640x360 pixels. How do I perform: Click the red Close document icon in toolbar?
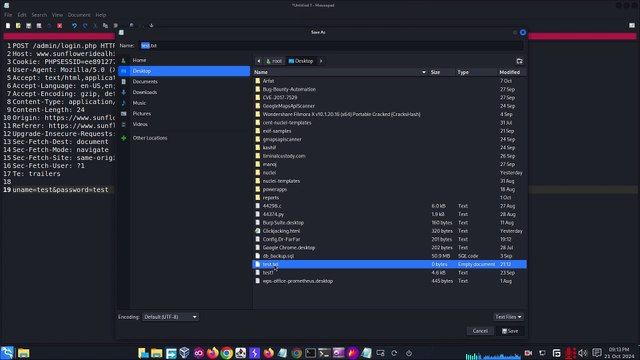click(60, 26)
